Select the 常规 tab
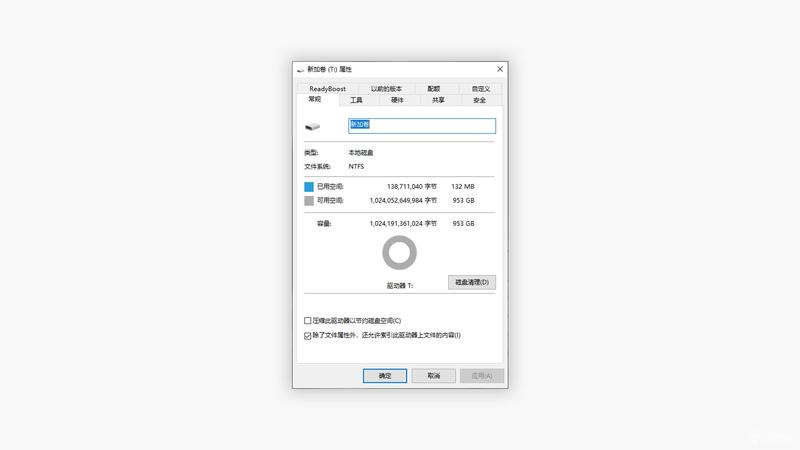Viewport: 800px width, 450px height. point(315,99)
